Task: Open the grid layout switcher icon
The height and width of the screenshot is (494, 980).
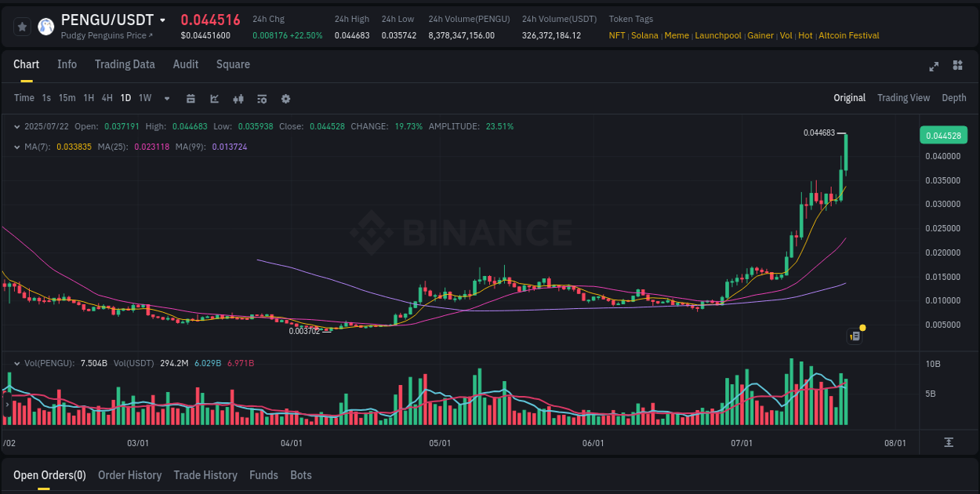Action: pos(956,67)
